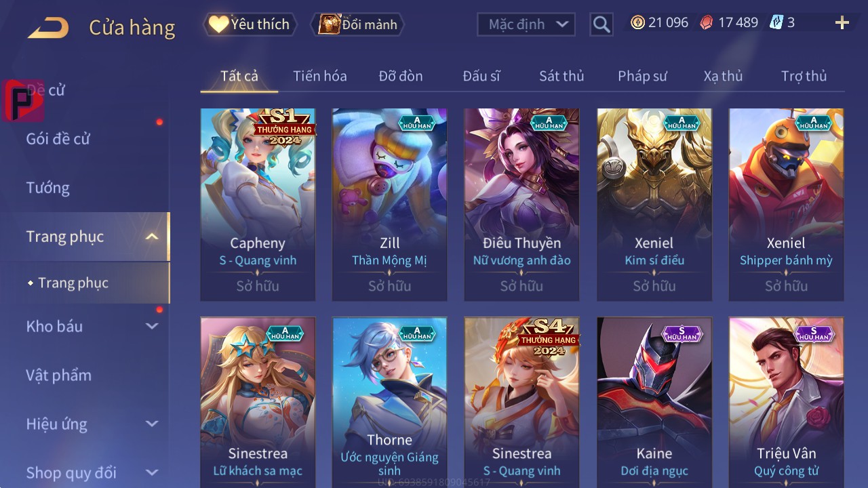868x488 pixels.
Task: Tap the blue ticket balance icon
Action: (x=776, y=22)
